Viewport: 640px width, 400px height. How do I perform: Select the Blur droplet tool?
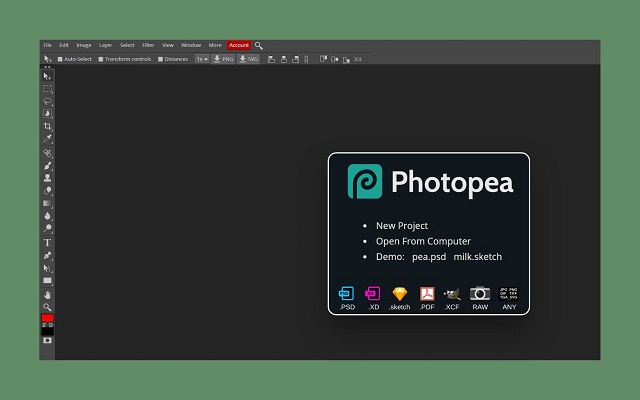[47, 216]
